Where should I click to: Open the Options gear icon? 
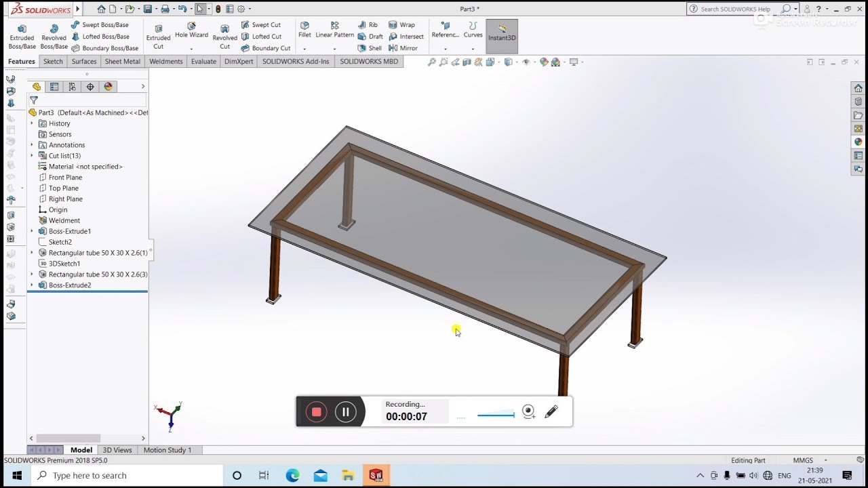[x=241, y=9]
